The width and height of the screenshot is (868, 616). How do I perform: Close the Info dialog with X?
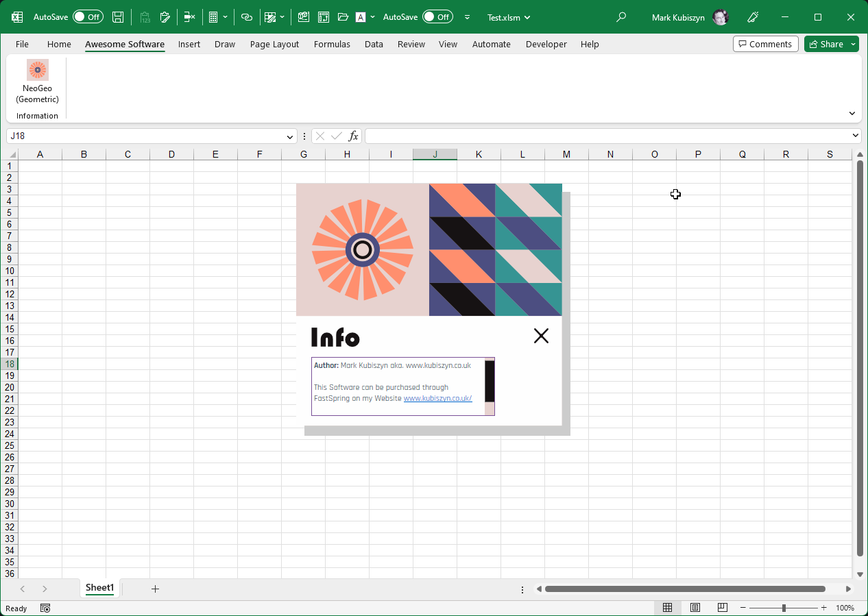541,336
